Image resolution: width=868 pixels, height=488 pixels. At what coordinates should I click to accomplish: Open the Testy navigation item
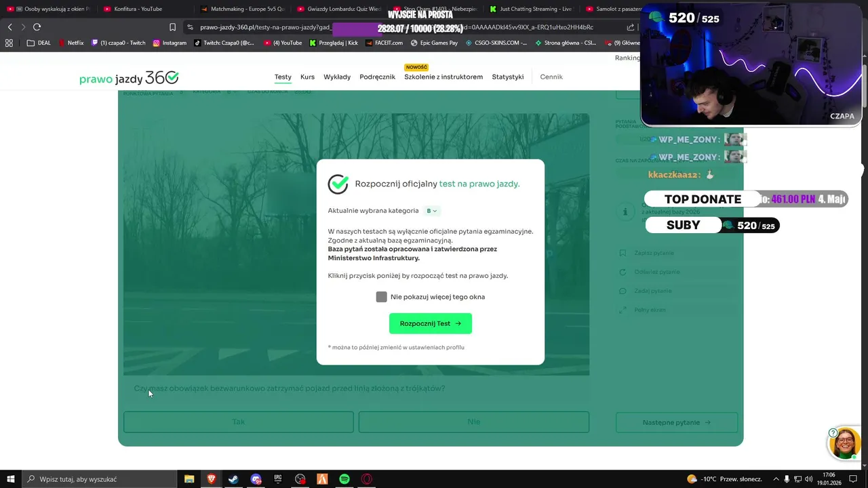tap(283, 77)
